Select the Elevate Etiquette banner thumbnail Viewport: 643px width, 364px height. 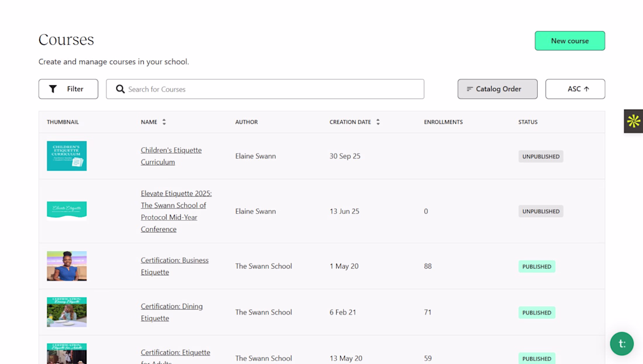point(67,211)
